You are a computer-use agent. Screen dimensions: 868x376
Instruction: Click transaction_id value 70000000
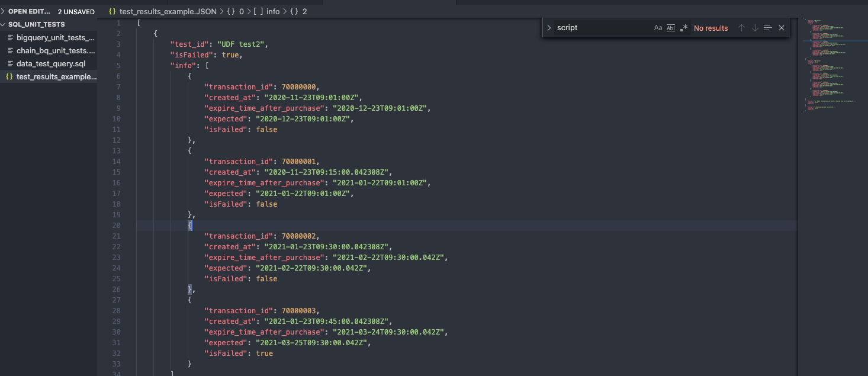(x=298, y=87)
